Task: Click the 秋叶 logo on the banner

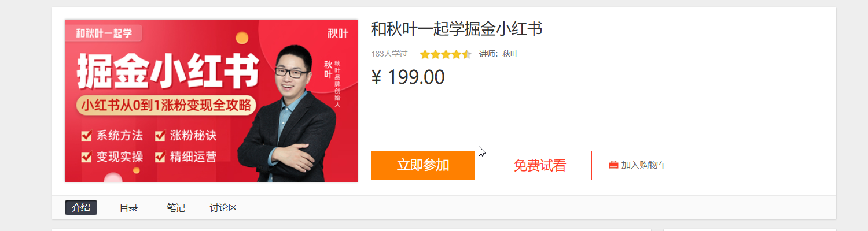Action: tap(338, 33)
